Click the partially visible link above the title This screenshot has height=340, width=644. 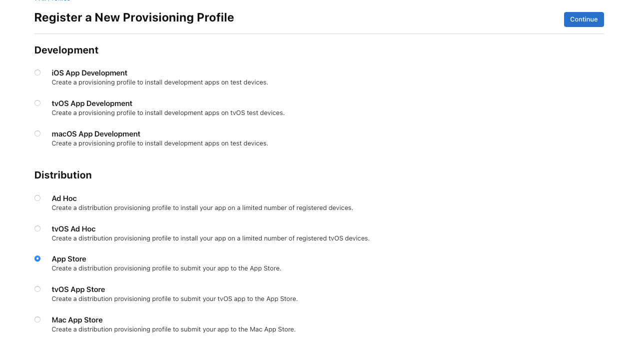pos(52,1)
